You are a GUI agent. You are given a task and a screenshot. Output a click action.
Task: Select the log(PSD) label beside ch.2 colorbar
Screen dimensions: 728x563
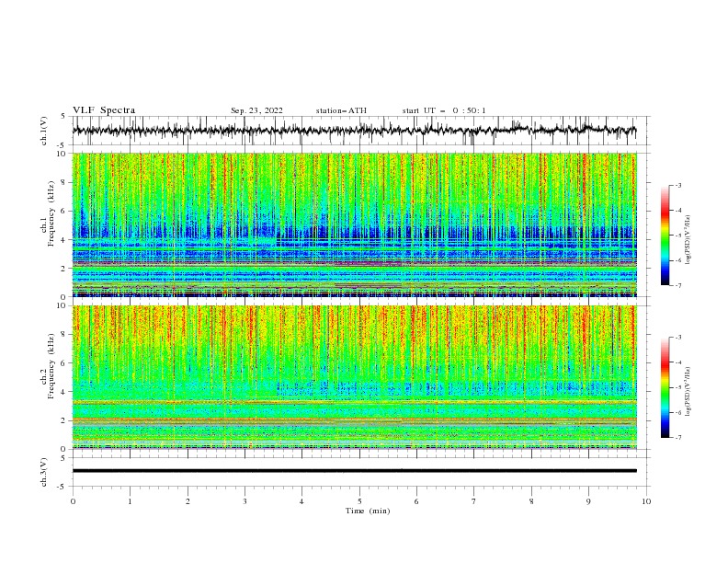688,392
